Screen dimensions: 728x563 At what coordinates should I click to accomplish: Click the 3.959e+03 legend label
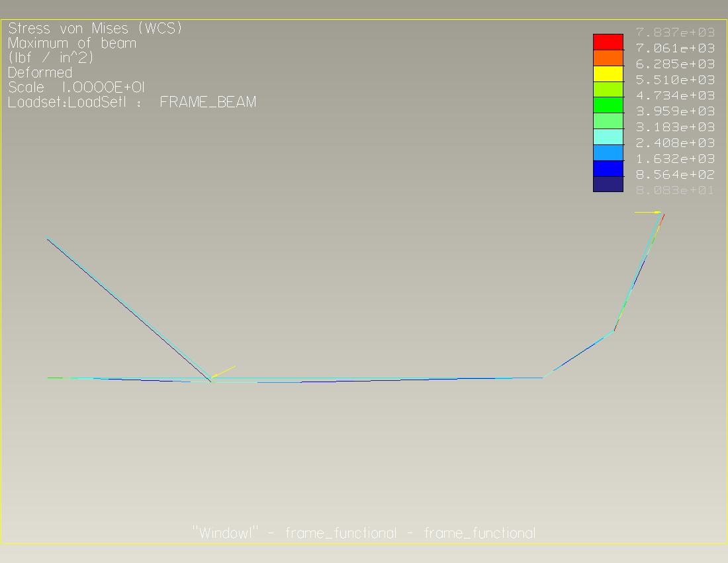(x=675, y=111)
